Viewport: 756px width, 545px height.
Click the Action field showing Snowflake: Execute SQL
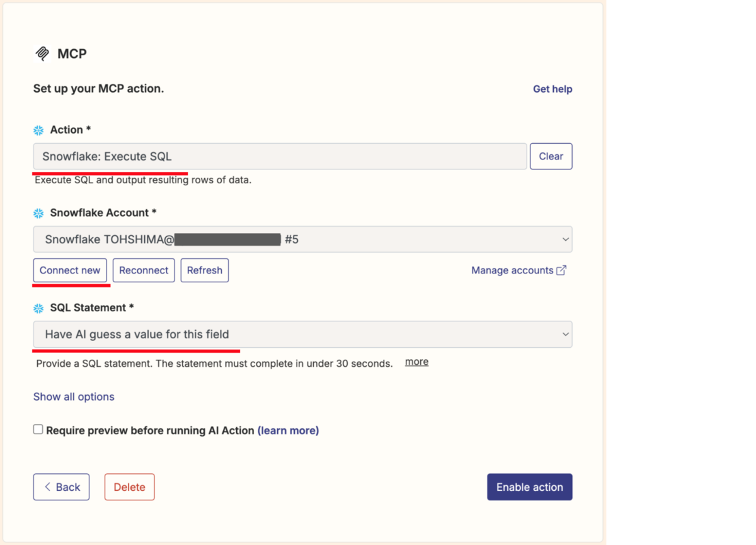tap(280, 156)
